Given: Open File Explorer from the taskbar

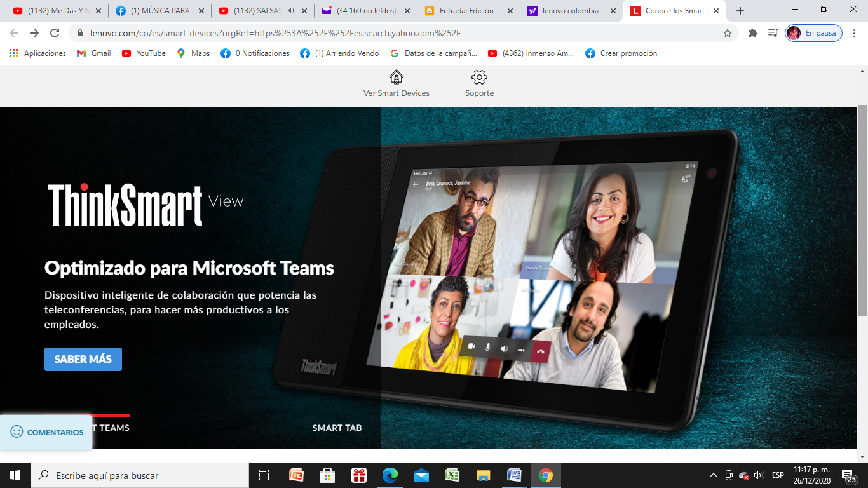Looking at the screenshot, I should 483,475.
